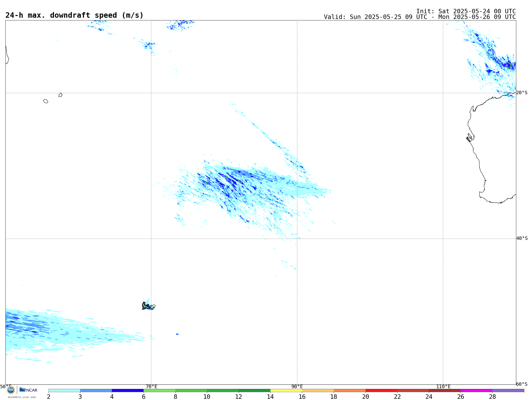Click the colorbar tick label '2'
This screenshot has height=400, width=532.
(x=49, y=397)
